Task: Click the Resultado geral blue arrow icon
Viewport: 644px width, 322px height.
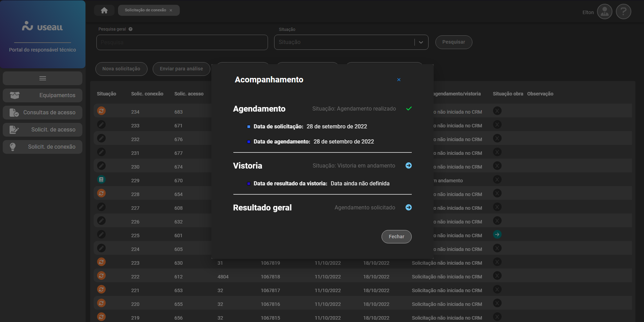Action: [x=408, y=207]
